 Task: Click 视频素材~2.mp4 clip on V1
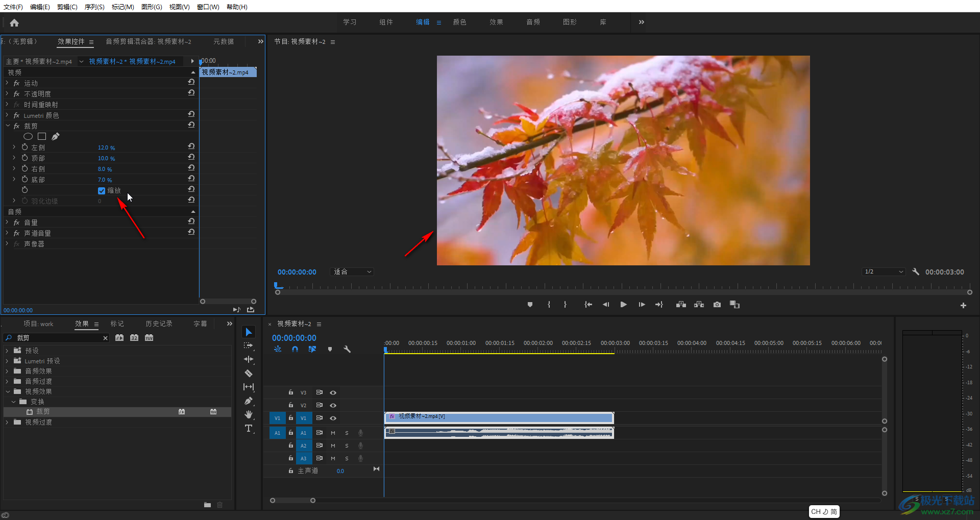(499, 418)
